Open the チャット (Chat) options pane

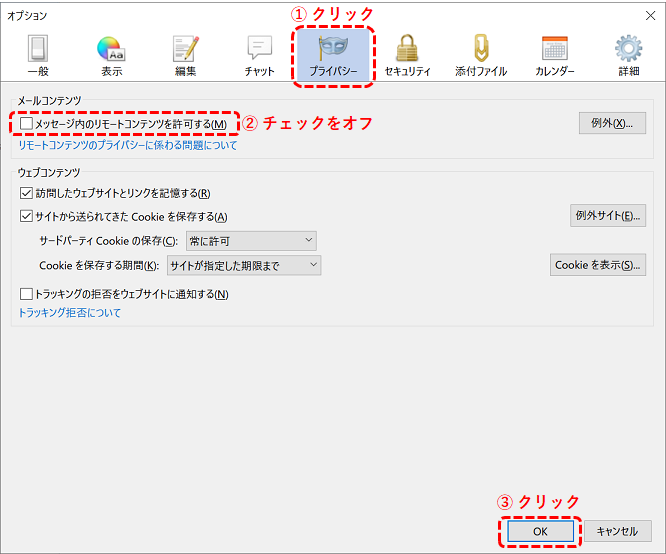(x=260, y=56)
